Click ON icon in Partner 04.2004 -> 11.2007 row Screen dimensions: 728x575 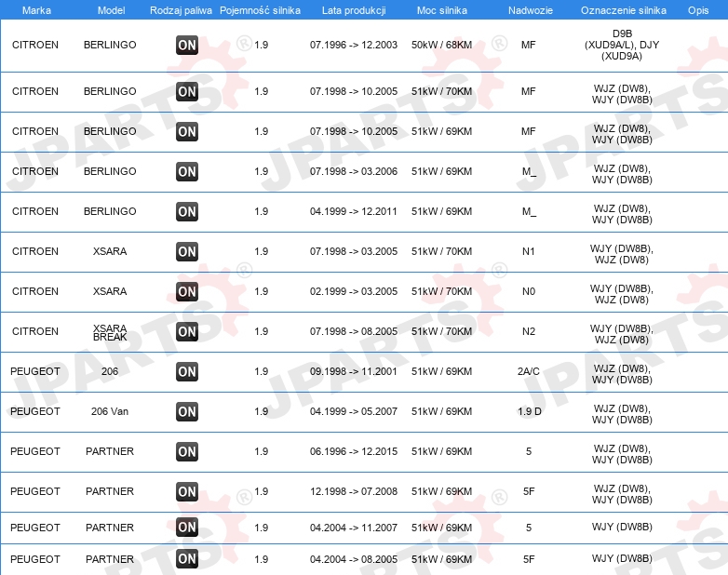(187, 528)
